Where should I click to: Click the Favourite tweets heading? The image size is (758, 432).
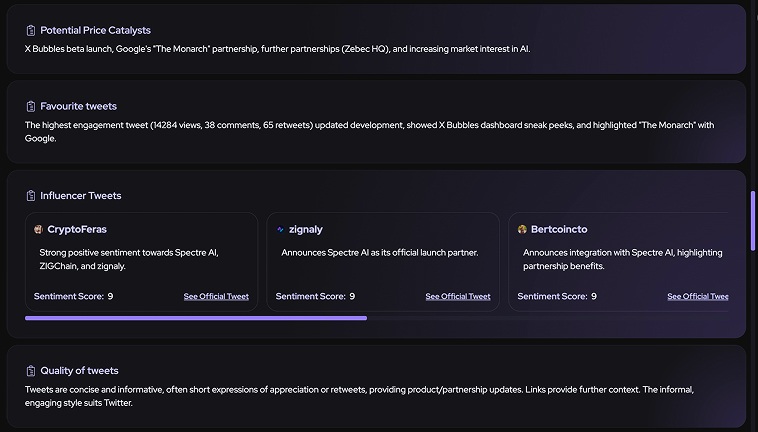(x=78, y=106)
